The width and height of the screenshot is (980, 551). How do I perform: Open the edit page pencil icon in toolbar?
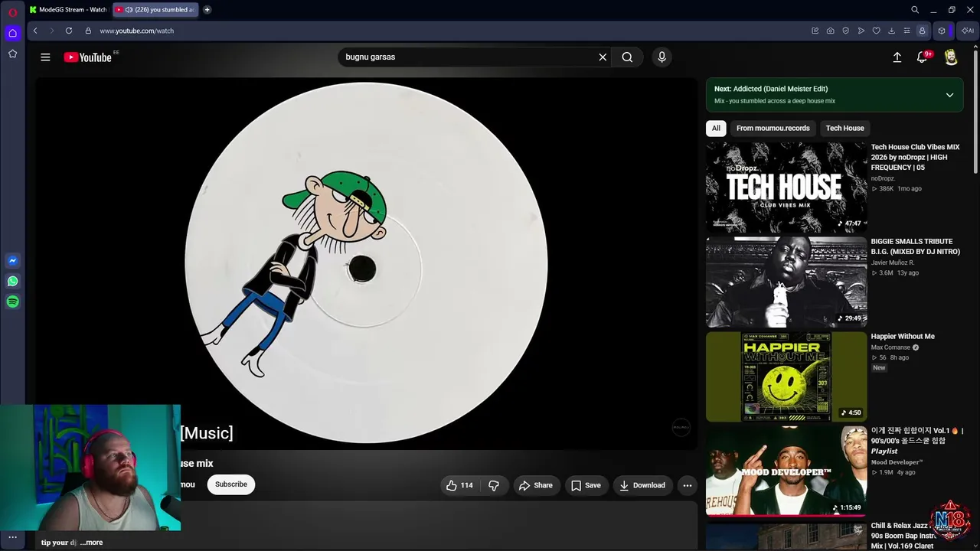pos(815,31)
